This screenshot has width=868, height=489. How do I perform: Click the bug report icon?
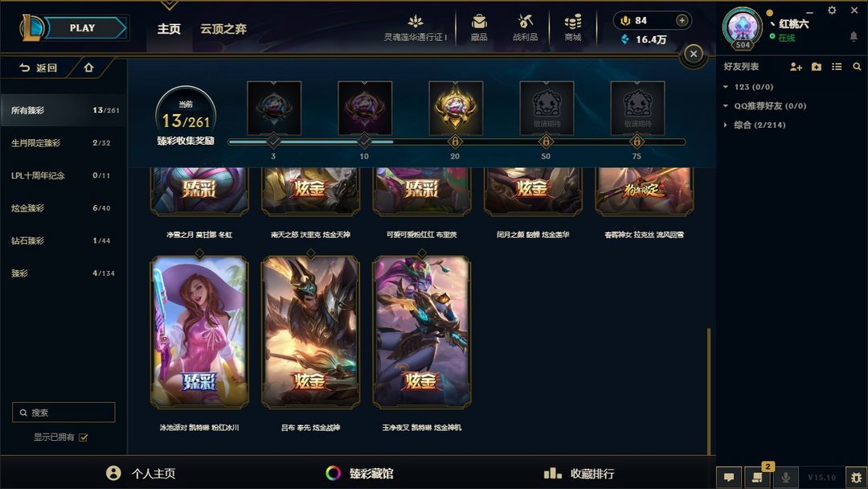click(857, 477)
